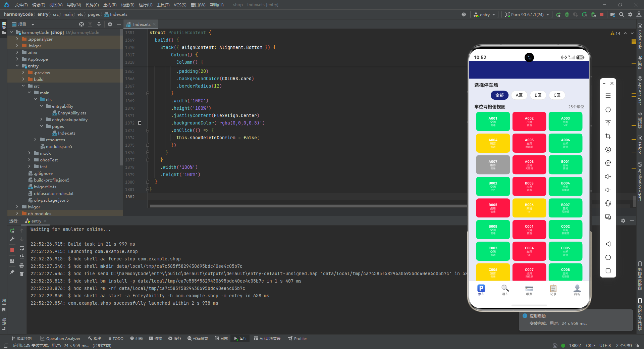
Task: Tap the yellow A004 reserved slot
Action: tap(493, 143)
